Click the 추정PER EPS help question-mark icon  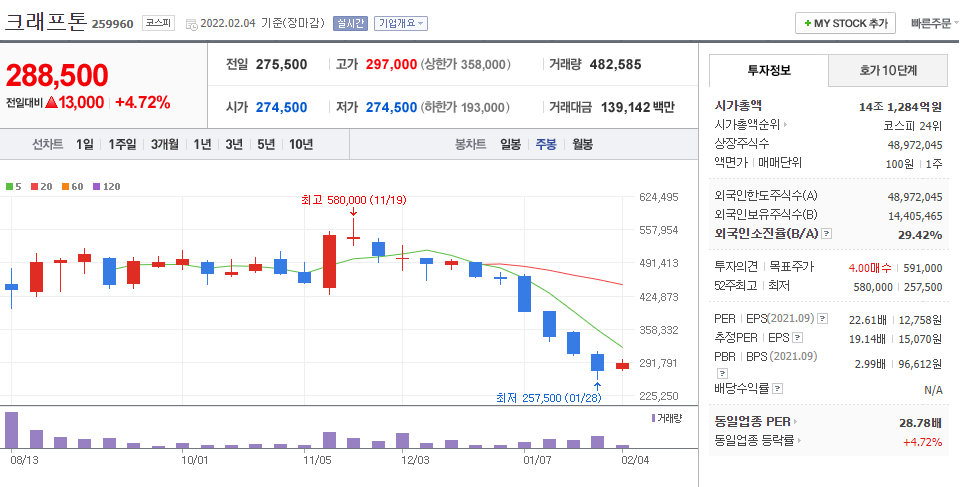[x=797, y=337]
